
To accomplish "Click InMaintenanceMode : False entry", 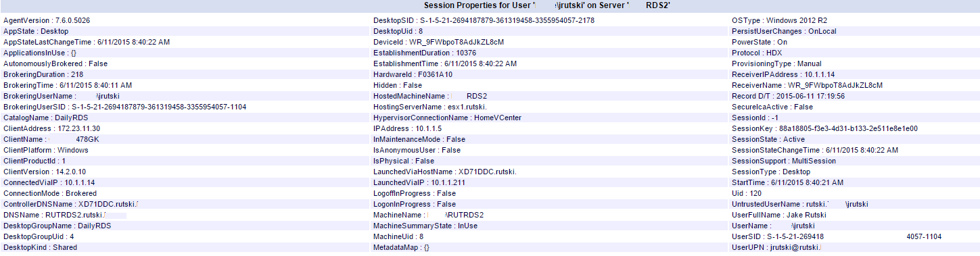I will point(419,139).
